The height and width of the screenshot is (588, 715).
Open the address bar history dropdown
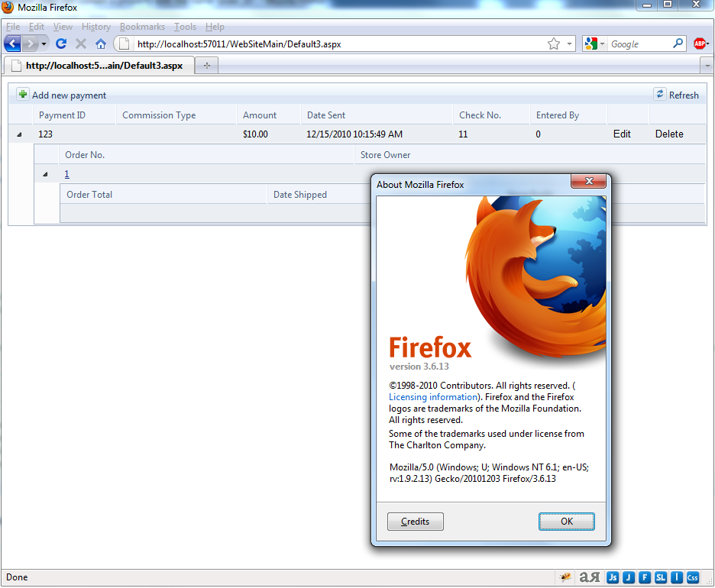tap(570, 44)
